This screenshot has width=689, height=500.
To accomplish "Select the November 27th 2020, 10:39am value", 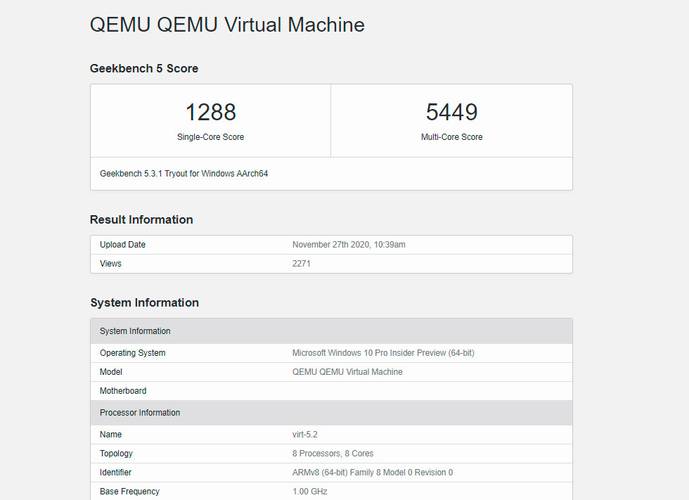I will [349, 245].
